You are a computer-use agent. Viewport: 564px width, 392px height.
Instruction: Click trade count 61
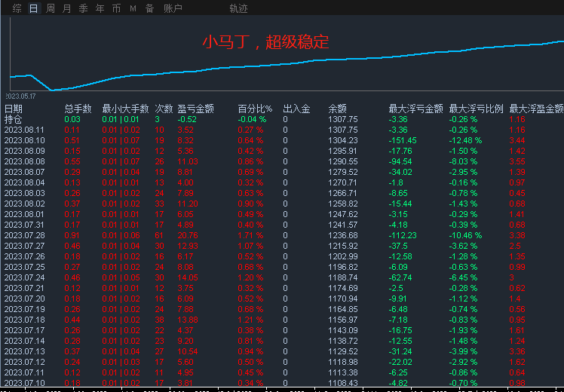click(x=159, y=235)
